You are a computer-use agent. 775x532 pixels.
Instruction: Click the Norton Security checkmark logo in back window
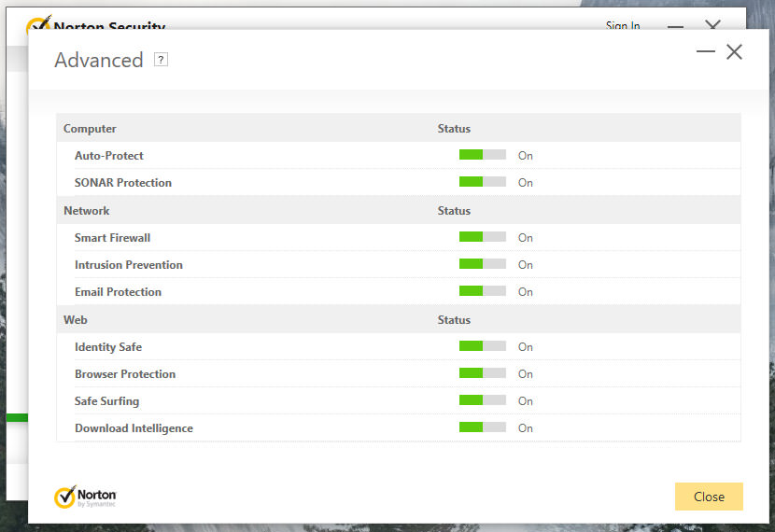38,23
